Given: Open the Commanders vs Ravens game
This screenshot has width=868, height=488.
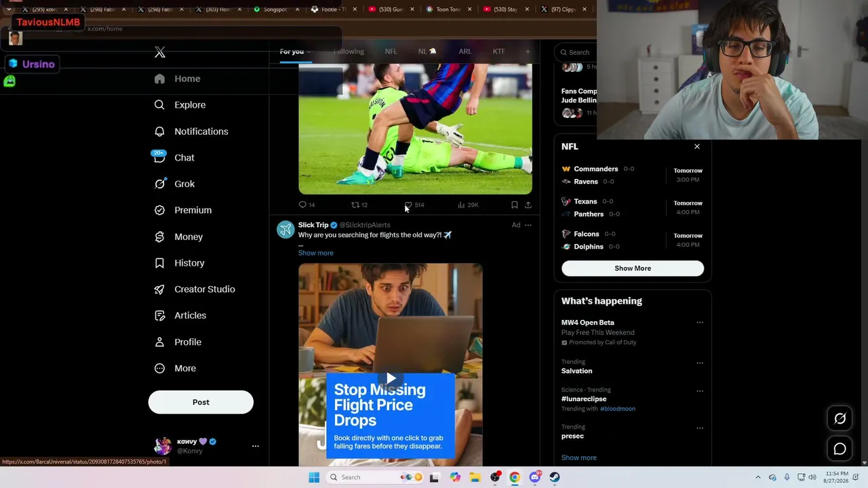Looking at the screenshot, I should 632,175.
